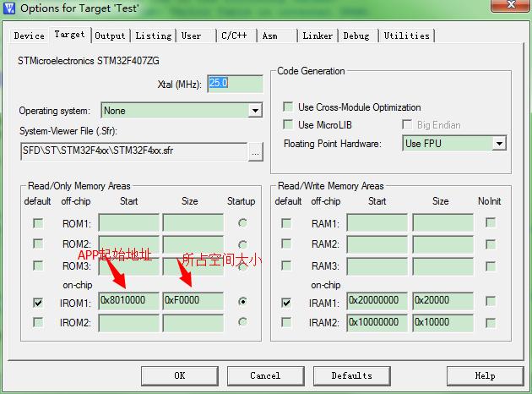
Task: Uncheck the IROM1 default checkbox
Action: coord(38,302)
